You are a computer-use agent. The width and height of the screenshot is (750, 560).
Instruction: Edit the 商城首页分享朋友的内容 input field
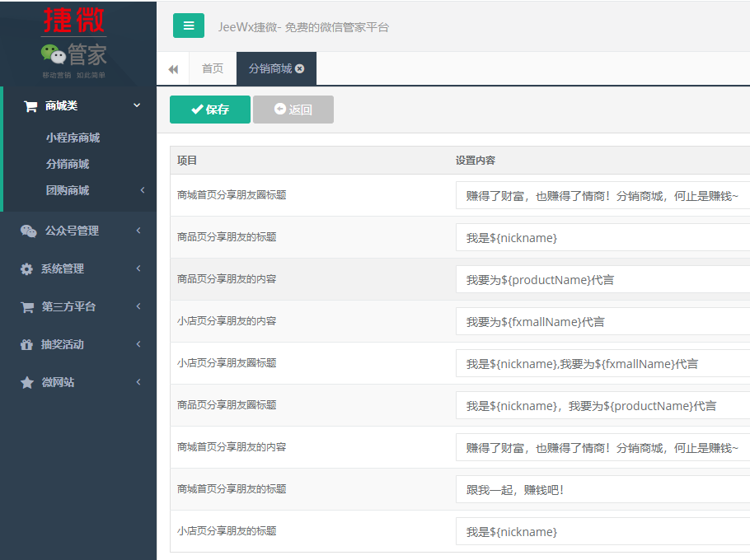(x=602, y=448)
